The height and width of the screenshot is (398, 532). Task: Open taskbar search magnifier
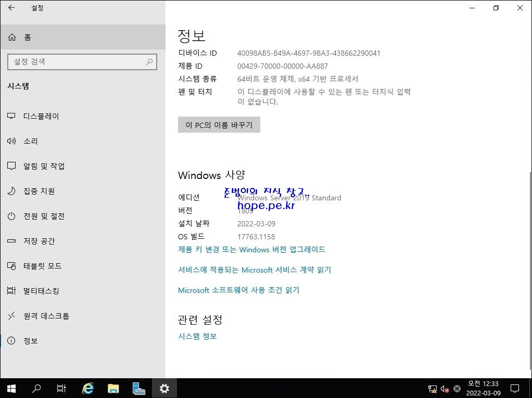coord(36,389)
